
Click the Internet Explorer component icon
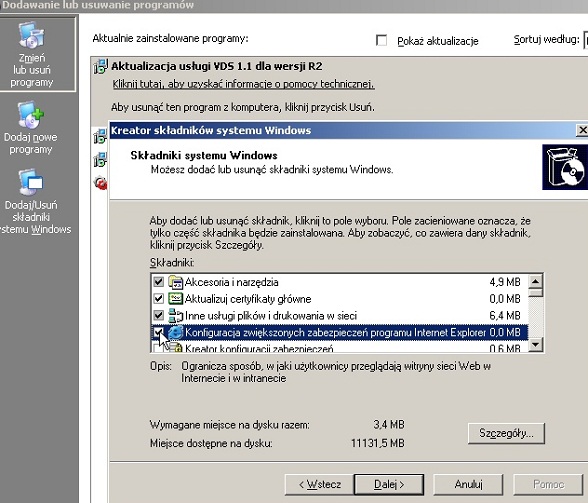coord(175,332)
